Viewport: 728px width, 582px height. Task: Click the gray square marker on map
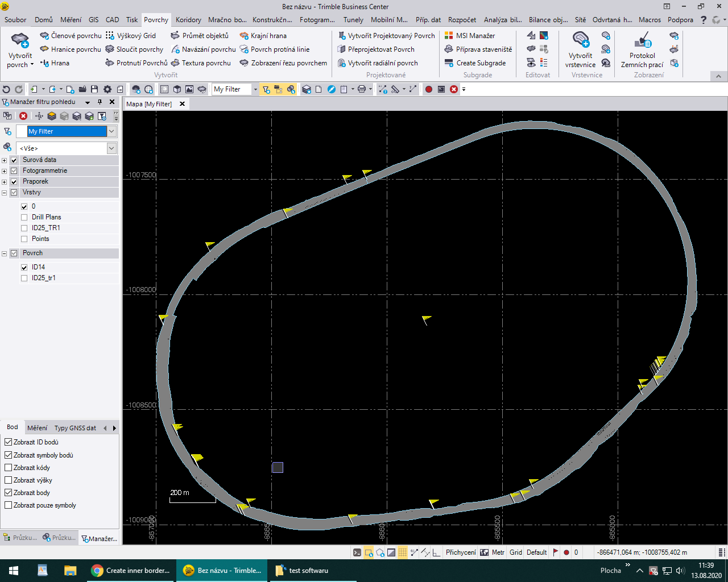coord(278,467)
